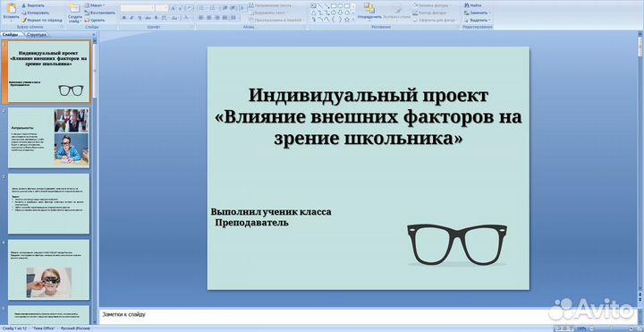The height and width of the screenshot is (332, 644).
Task: Toggle underline formatting
Action: pyautogui.click(x=140, y=18)
